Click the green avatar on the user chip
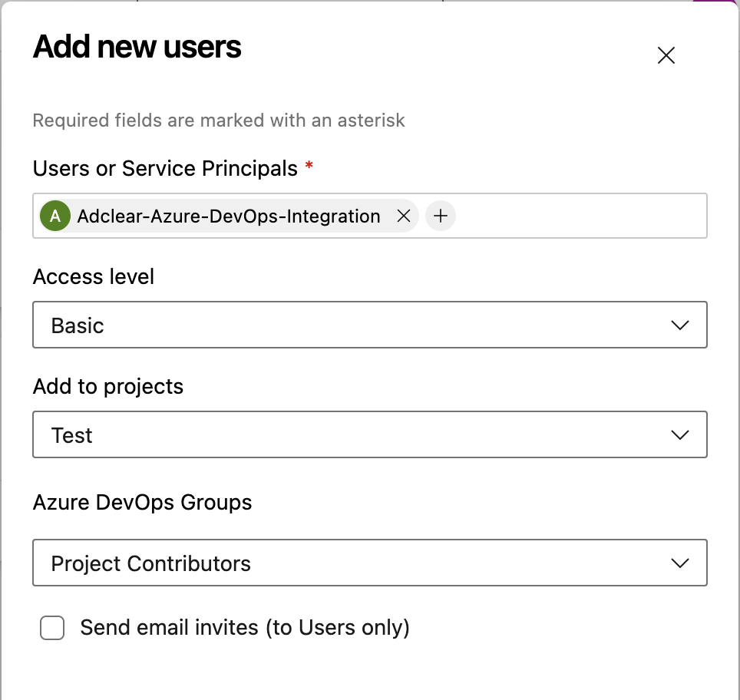Viewport: 740px width, 700px height. 55,216
